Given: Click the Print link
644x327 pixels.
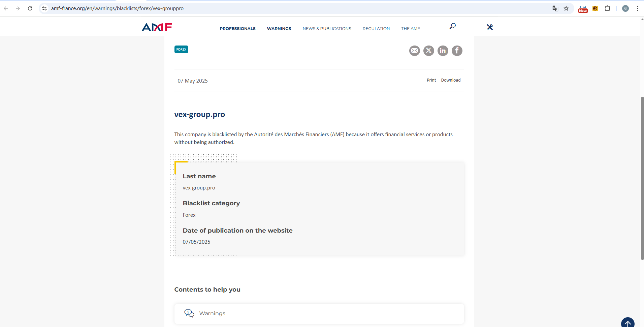Looking at the screenshot, I should (431, 80).
